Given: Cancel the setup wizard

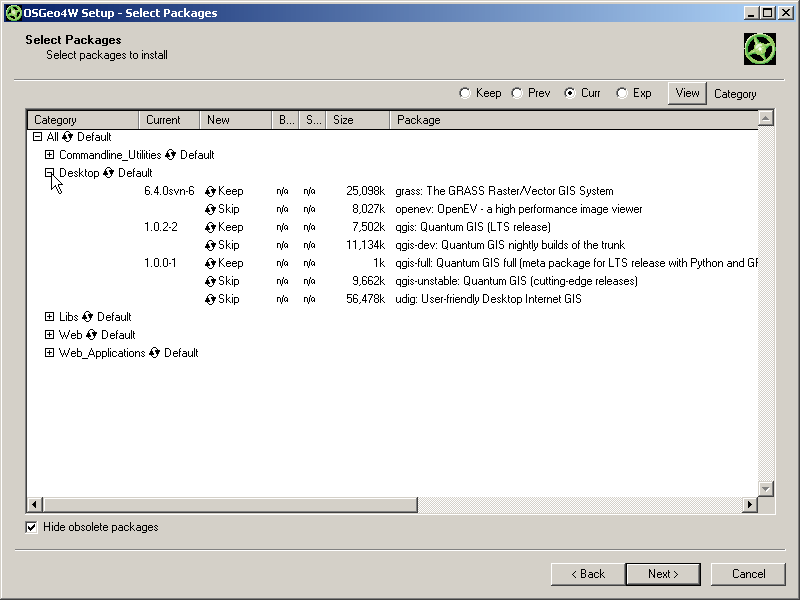Looking at the screenshot, I should [x=748, y=574].
